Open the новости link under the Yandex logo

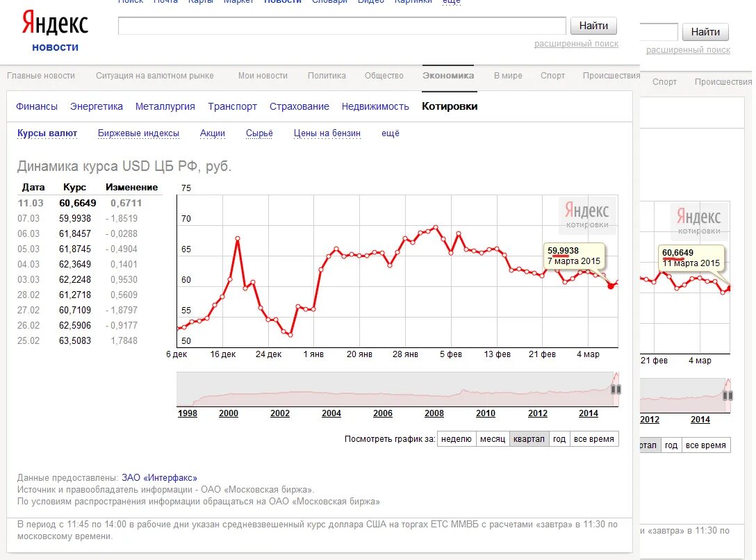[55, 47]
